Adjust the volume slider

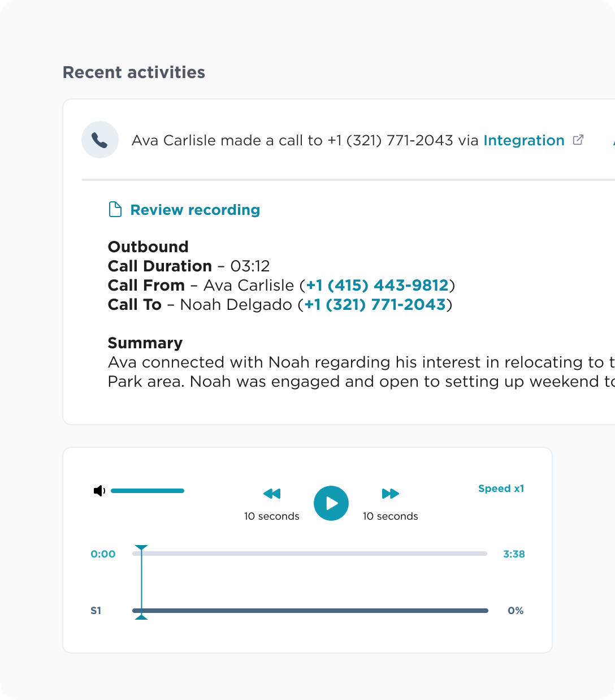(148, 491)
